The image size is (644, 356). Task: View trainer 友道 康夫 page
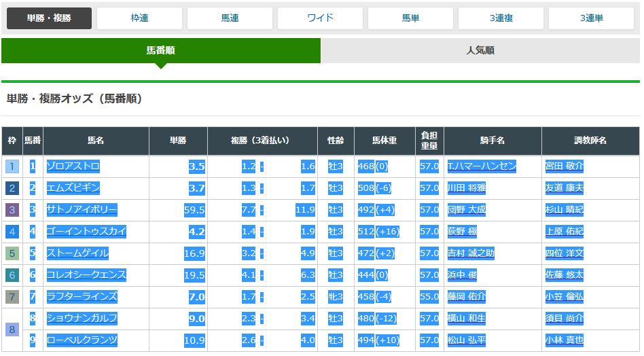[x=564, y=188]
